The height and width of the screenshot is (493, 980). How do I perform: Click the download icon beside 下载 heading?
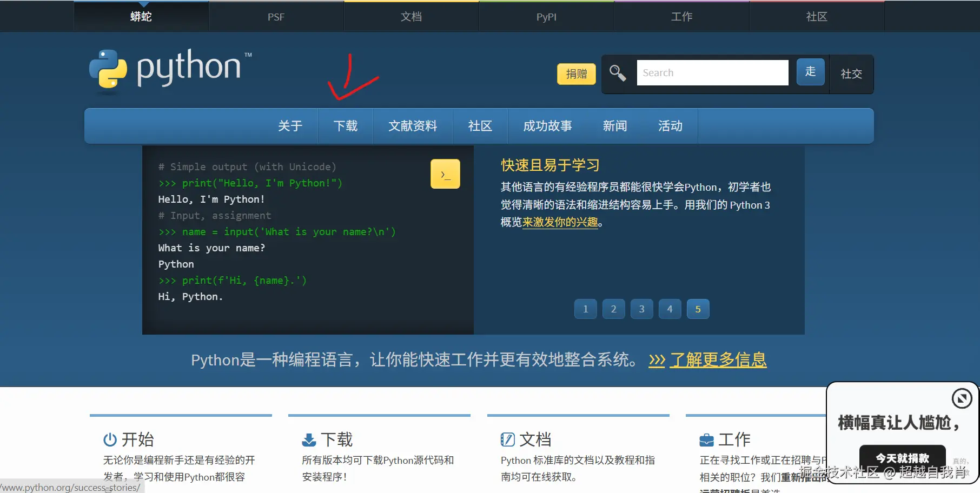(309, 439)
